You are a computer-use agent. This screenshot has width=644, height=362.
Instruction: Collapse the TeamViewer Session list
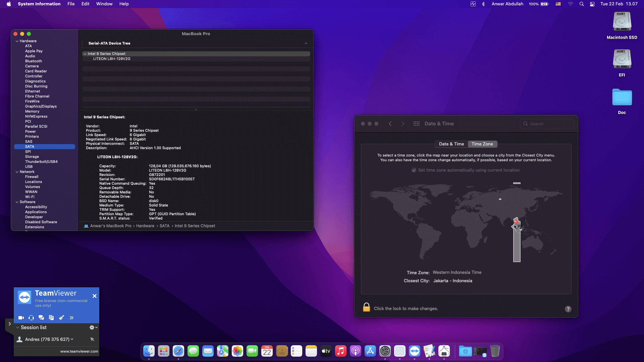18,327
